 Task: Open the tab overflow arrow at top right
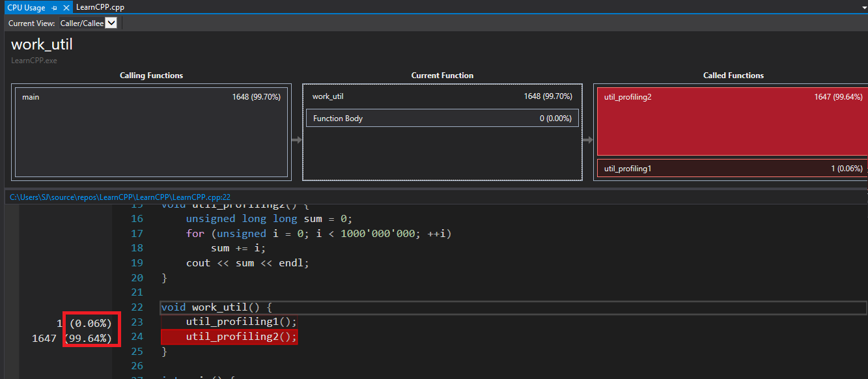[x=863, y=8]
